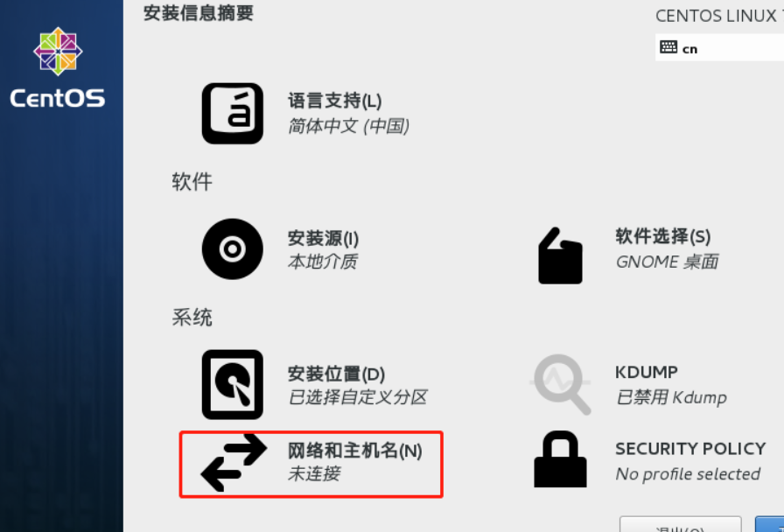
Task: Click the 安装源 disc icon
Action: coord(233,249)
